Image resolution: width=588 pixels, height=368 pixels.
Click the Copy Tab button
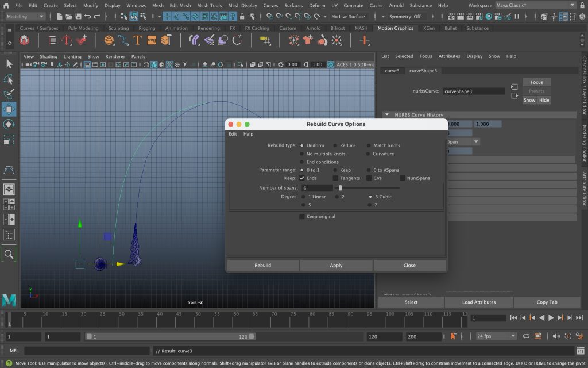(x=547, y=302)
